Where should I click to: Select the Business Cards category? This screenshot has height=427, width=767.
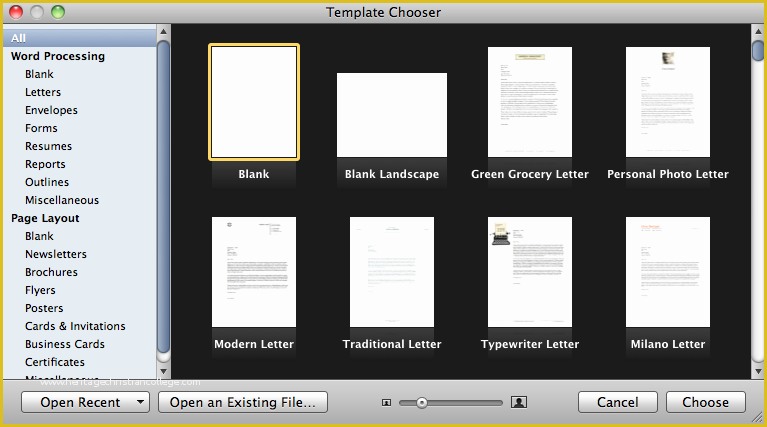pos(65,344)
